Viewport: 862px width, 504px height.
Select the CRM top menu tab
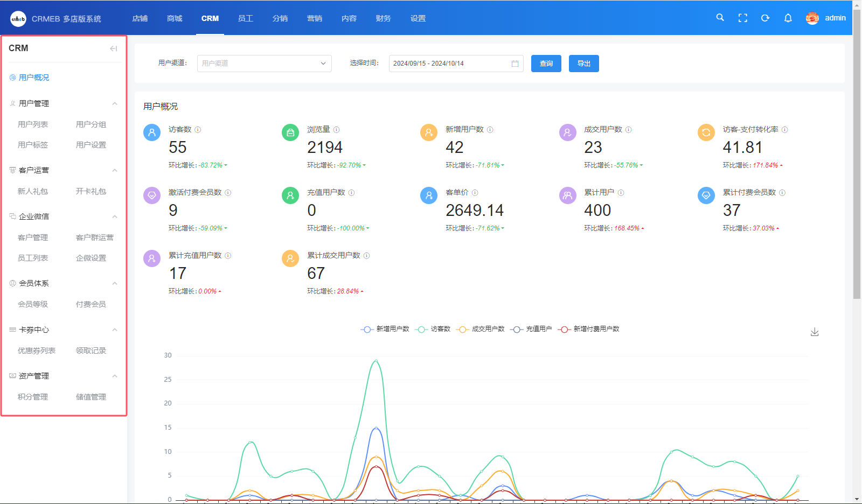(210, 18)
